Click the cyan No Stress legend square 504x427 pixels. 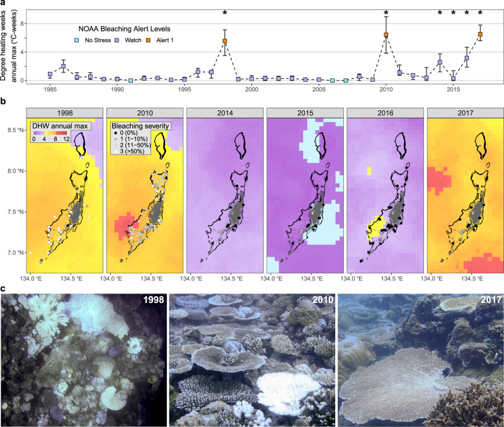coord(76,40)
